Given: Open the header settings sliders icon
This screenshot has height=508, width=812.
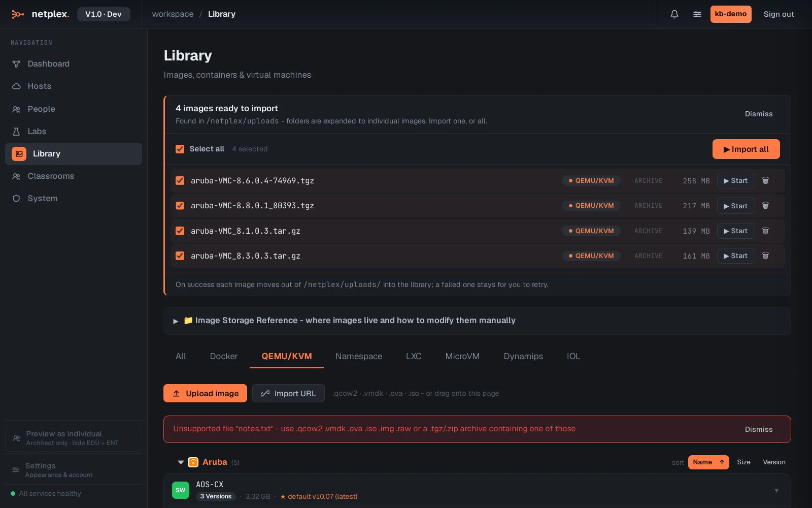Looking at the screenshot, I should point(697,14).
